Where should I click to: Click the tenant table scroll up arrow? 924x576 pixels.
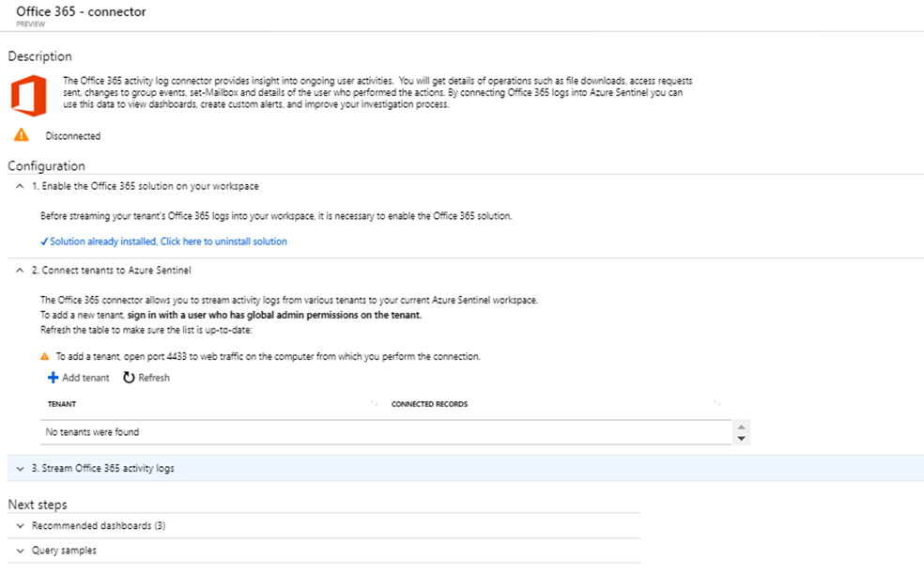pyautogui.click(x=741, y=427)
